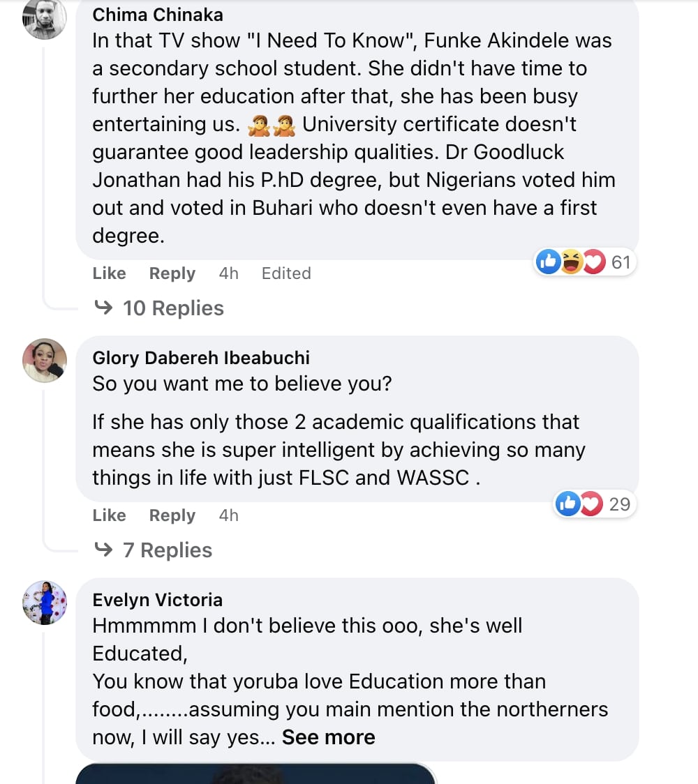Screen dimensions: 698x784
Task: Open the 61 reactions count
Action: 621,262
